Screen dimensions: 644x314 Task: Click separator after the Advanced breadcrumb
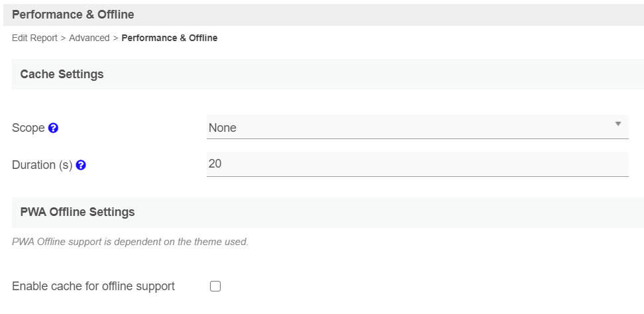pos(115,38)
